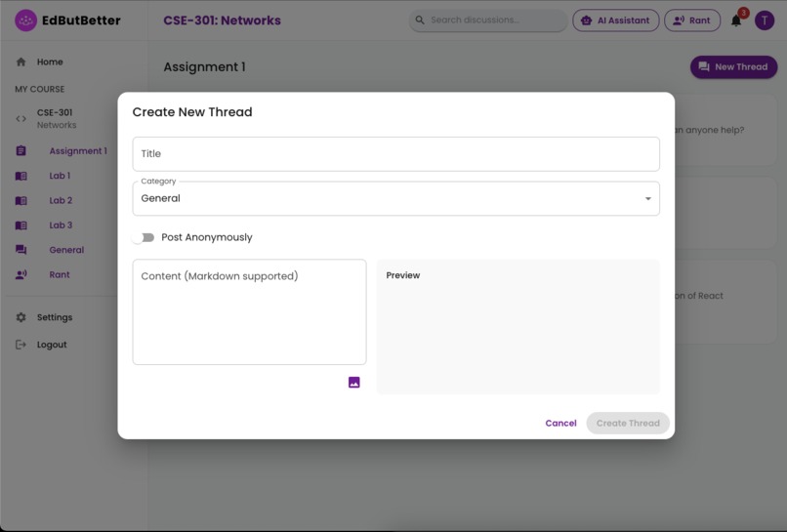Toggle the Post Anonymously switch
Image resolution: width=787 pixels, height=532 pixels.
point(144,237)
